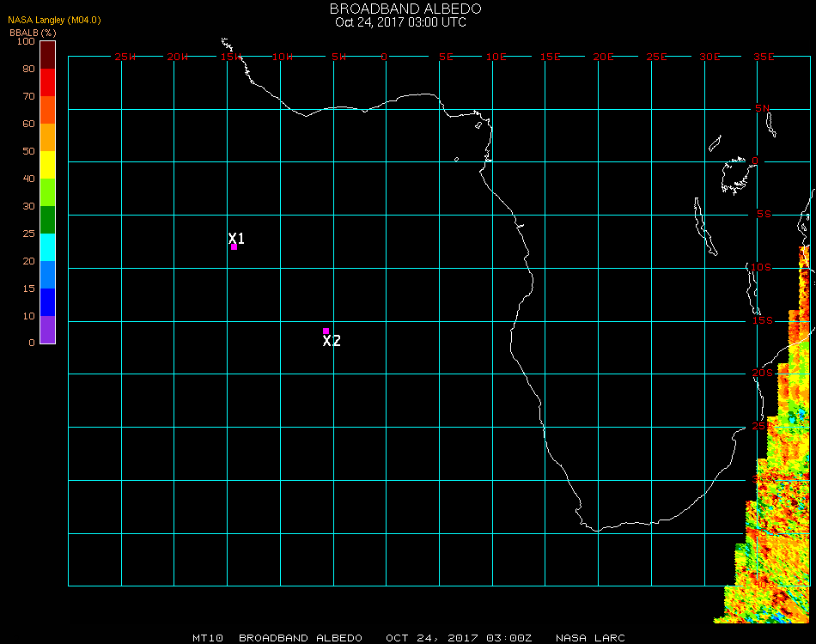Click the '25' legend scale value
Screen dimensions: 816x644
click(x=28, y=234)
